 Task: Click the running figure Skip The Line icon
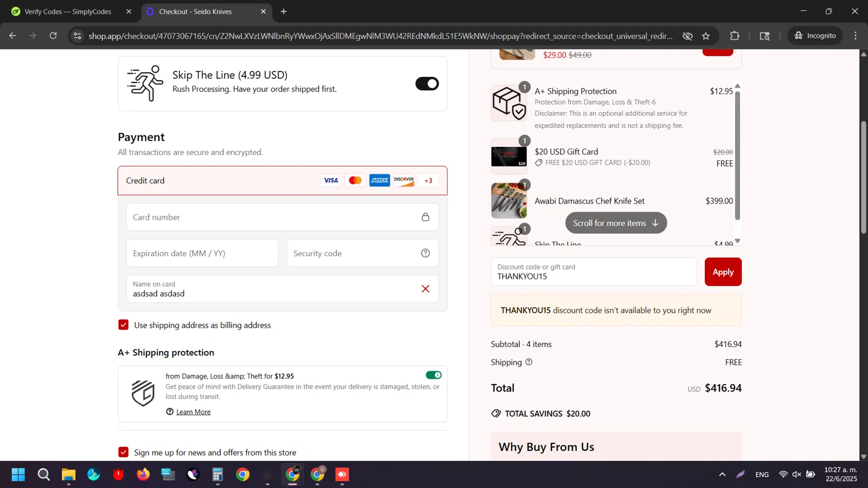click(145, 83)
